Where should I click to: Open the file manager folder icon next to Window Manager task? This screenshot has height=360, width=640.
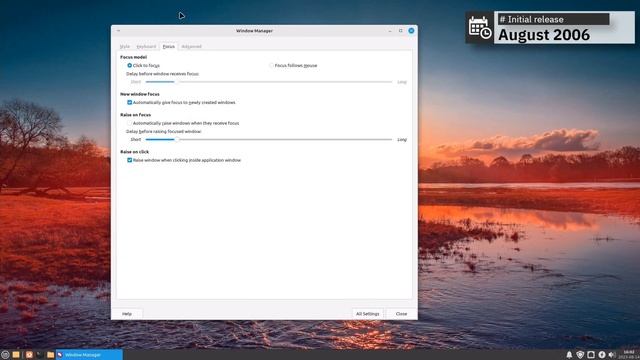click(x=50, y=355)
